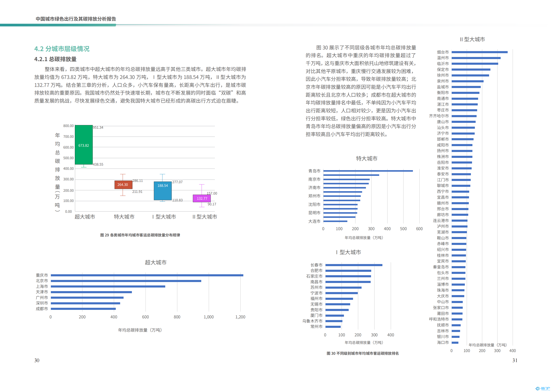This screenshot has width=552, height=392.
Task: Click the 青岛市 label in the 特大城市 chart
Action: pyautogui.click(x=314, y=171)
